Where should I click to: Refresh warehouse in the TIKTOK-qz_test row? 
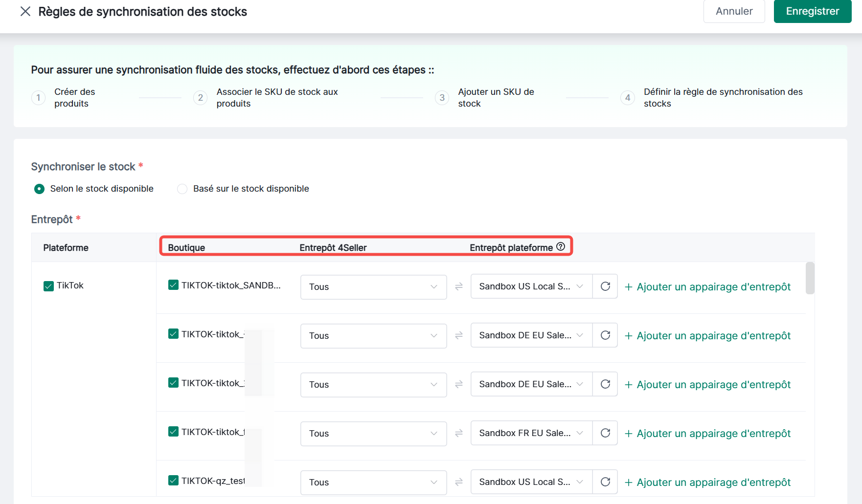pos(605,482)
